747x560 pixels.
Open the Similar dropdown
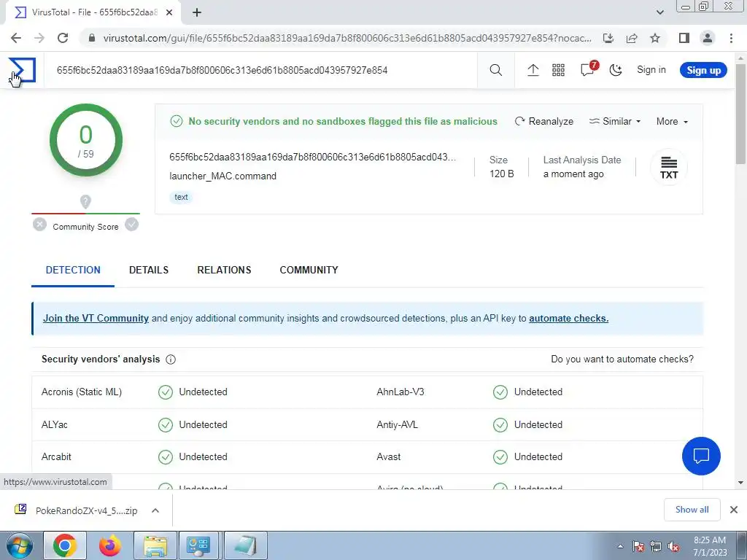614,122
